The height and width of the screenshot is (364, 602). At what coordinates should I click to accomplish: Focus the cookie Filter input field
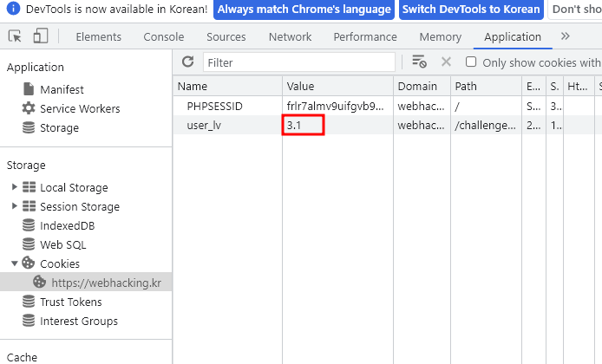point(299,62)
